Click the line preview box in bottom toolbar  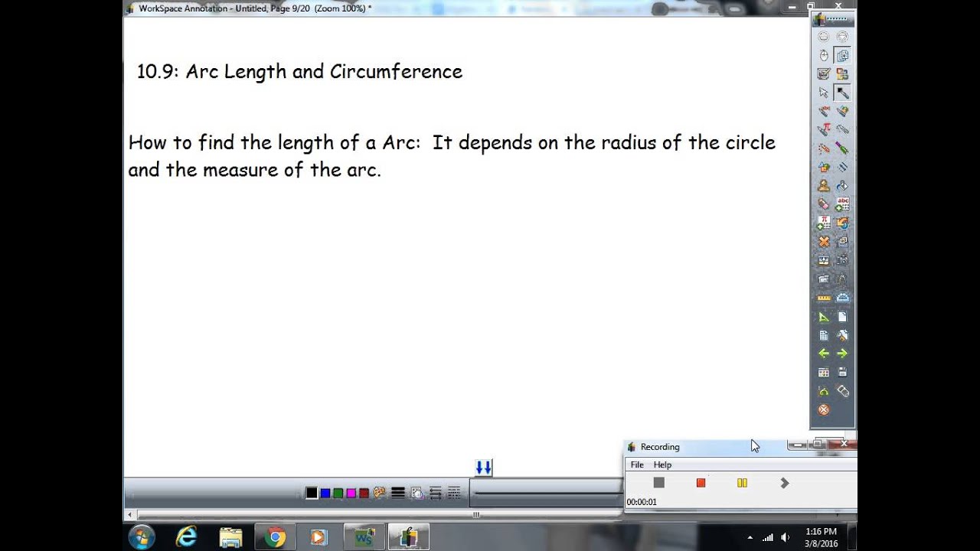click(x=547, y=493)
